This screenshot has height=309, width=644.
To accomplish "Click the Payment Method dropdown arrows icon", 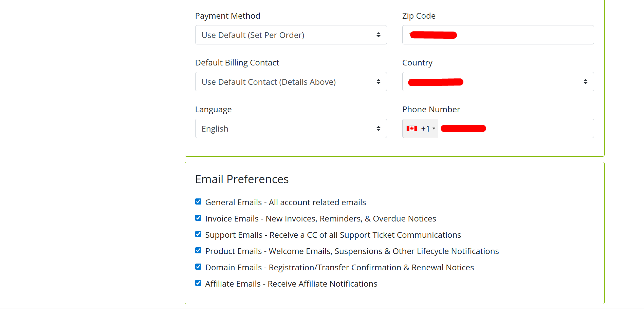I will pos(378,35).
